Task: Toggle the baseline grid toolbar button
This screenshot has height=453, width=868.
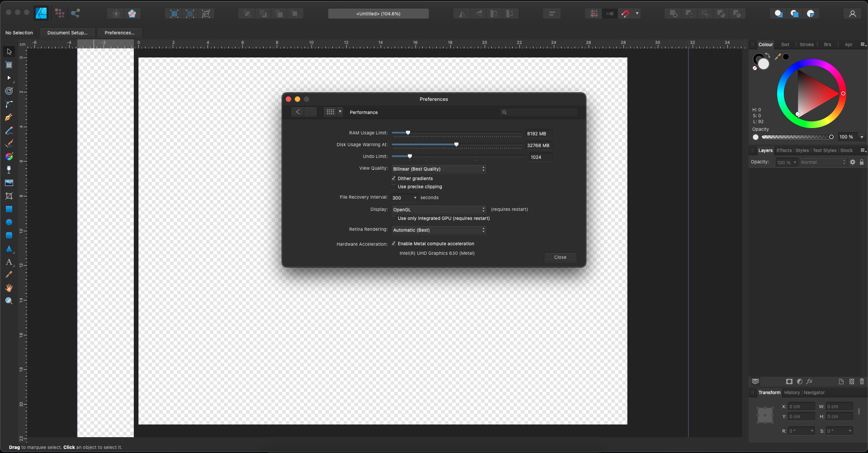Action: tap(610, 14)
